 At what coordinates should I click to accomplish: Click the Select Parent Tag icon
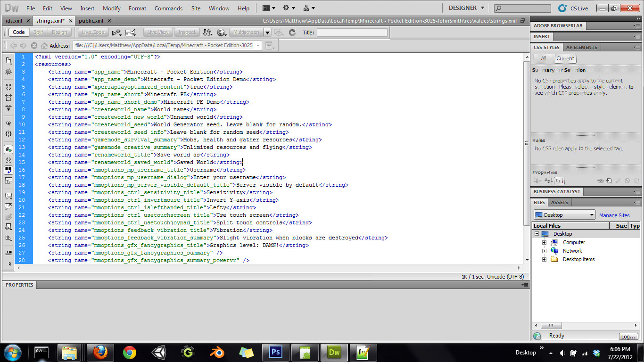8,123
